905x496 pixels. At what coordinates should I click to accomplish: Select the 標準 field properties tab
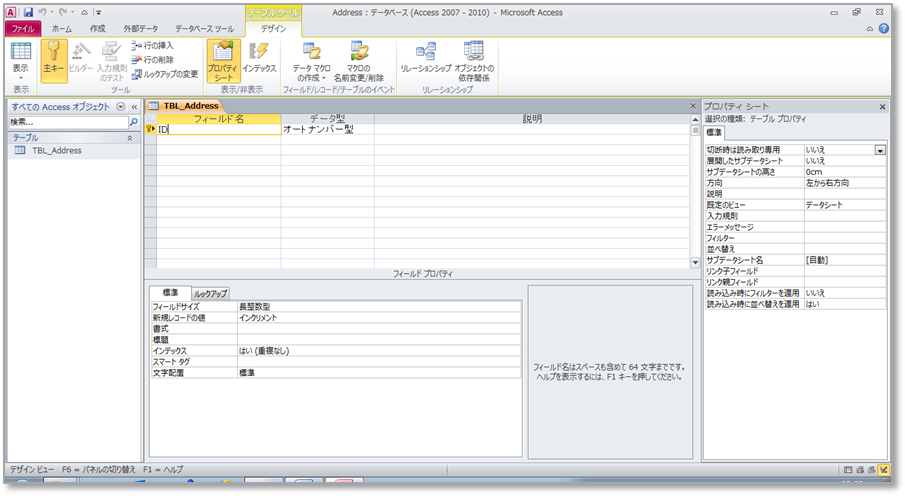click(x=170, y=293)
